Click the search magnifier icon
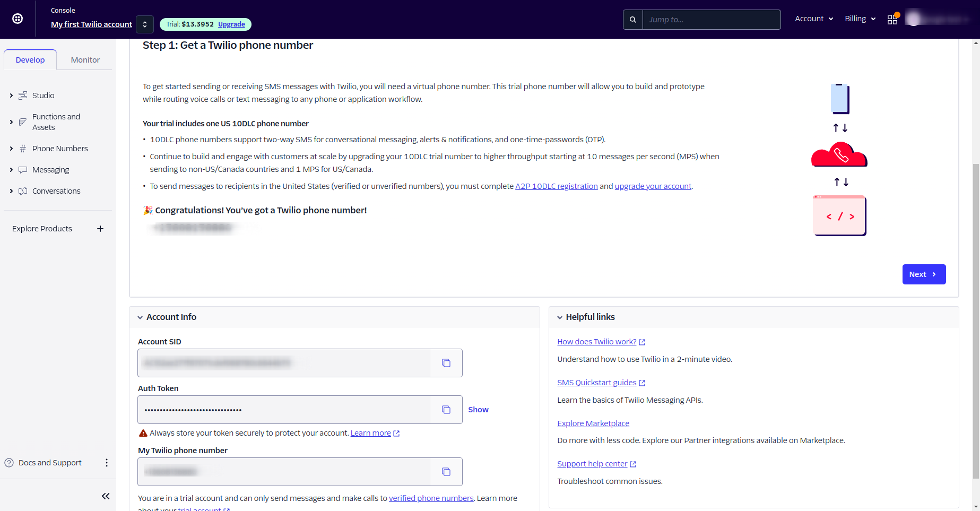The image size is (980, 511). pos(633,20)
